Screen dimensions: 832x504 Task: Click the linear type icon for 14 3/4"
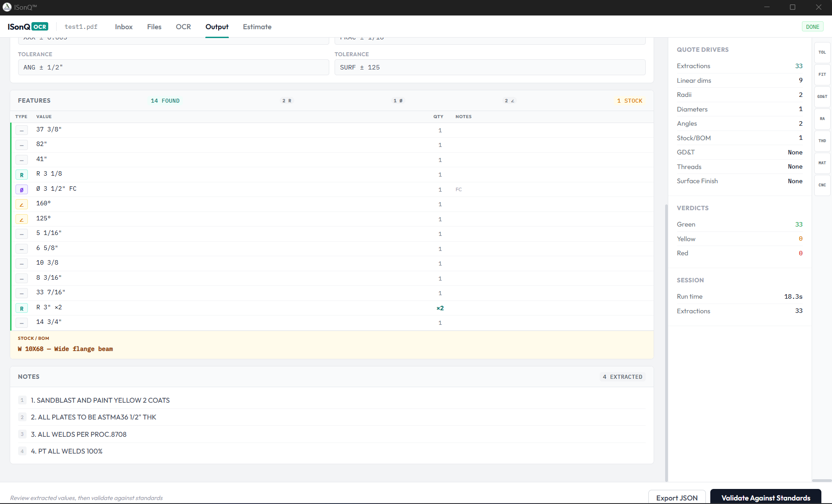pyautogui.click(x=22, y=323)
